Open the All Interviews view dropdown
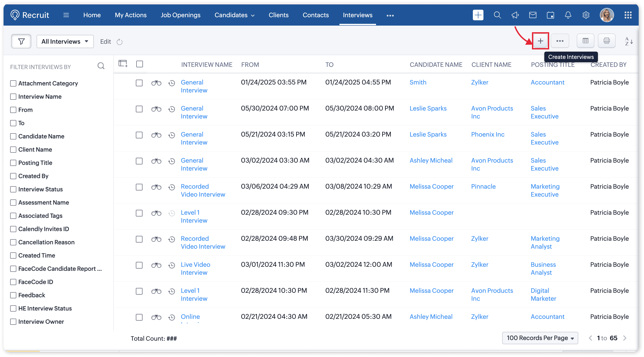 click(65, 41)
